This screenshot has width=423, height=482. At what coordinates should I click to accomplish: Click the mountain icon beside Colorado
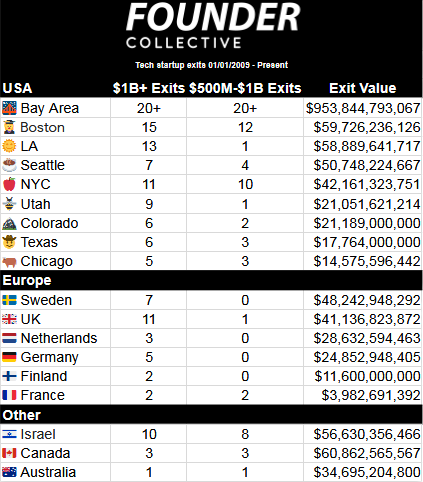point(9,223)
